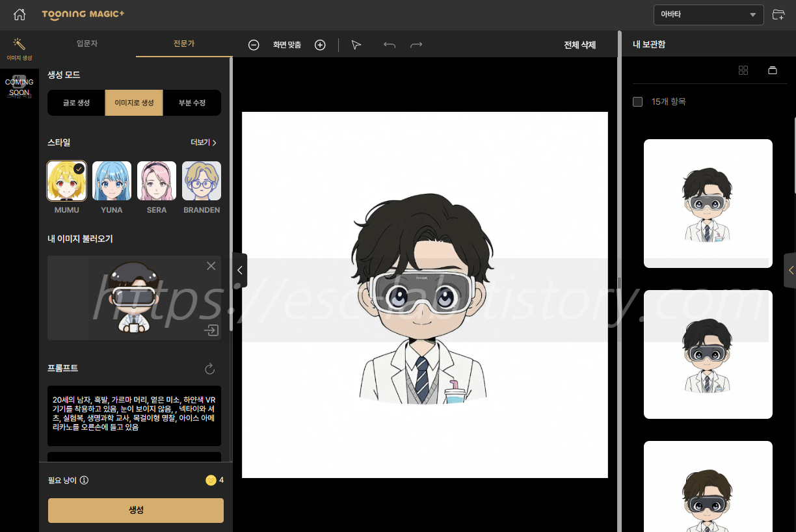Screen dimensions: 796x532
Task: Click the 프롬프트 label
Action: pos(63,368)
